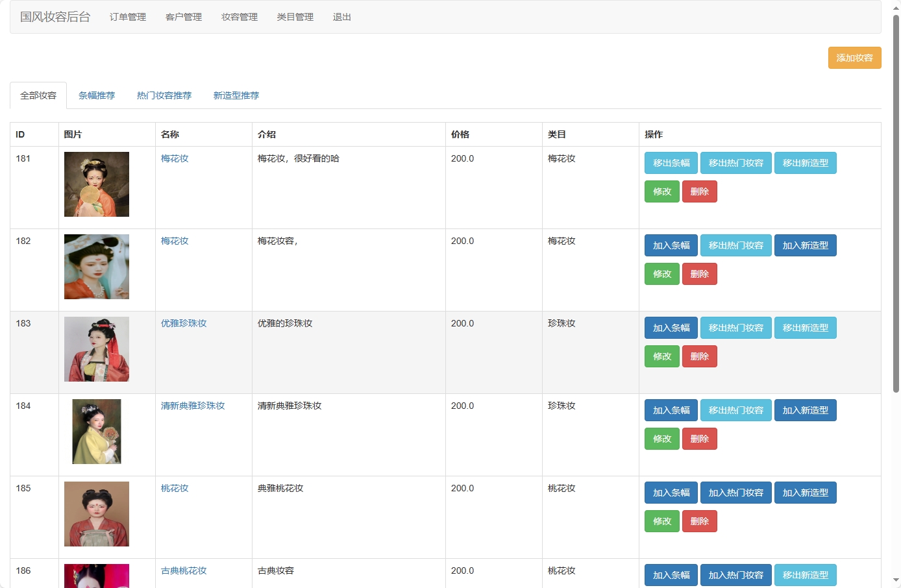Open the 优雅珍珠妆 detail link
Viewport: 901px width, 588px height.
(x=184, y=323)
